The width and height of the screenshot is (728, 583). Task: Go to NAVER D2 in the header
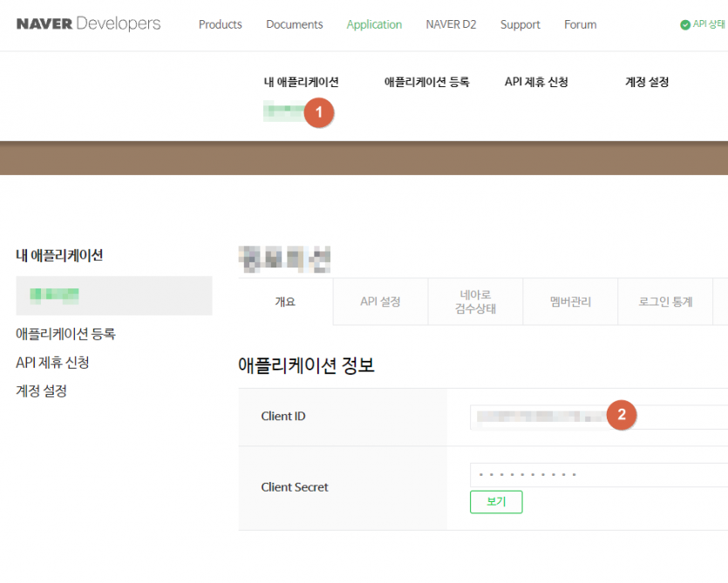pos(451,24)
